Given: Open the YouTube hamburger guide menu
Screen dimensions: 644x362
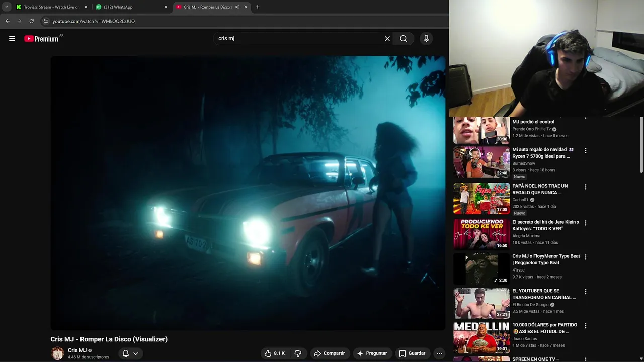Looking at the screenshot, I should (12, 39).
